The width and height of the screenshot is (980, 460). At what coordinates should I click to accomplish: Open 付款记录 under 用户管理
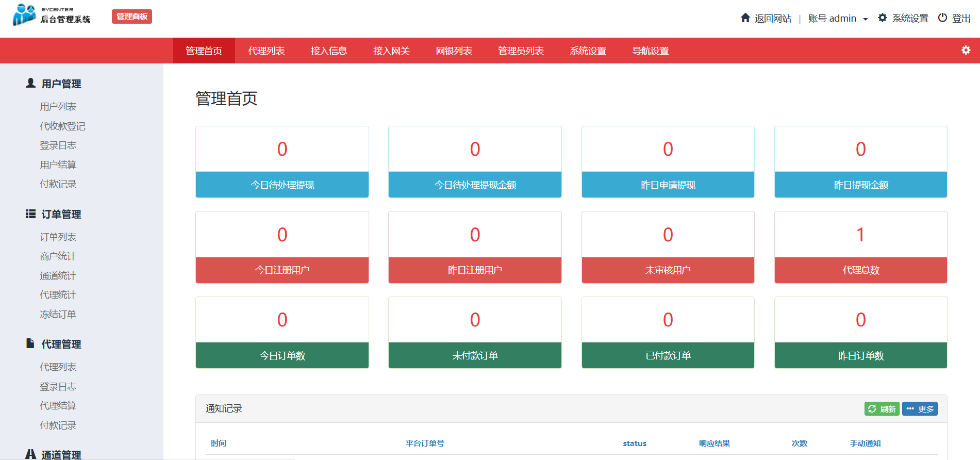tap(58, 184)
